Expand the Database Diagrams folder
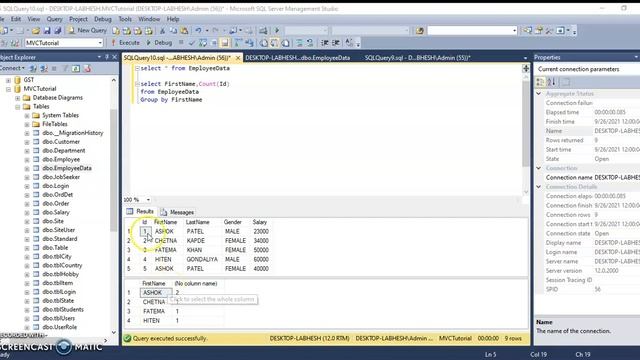The image size is (640, 360). 18,98
